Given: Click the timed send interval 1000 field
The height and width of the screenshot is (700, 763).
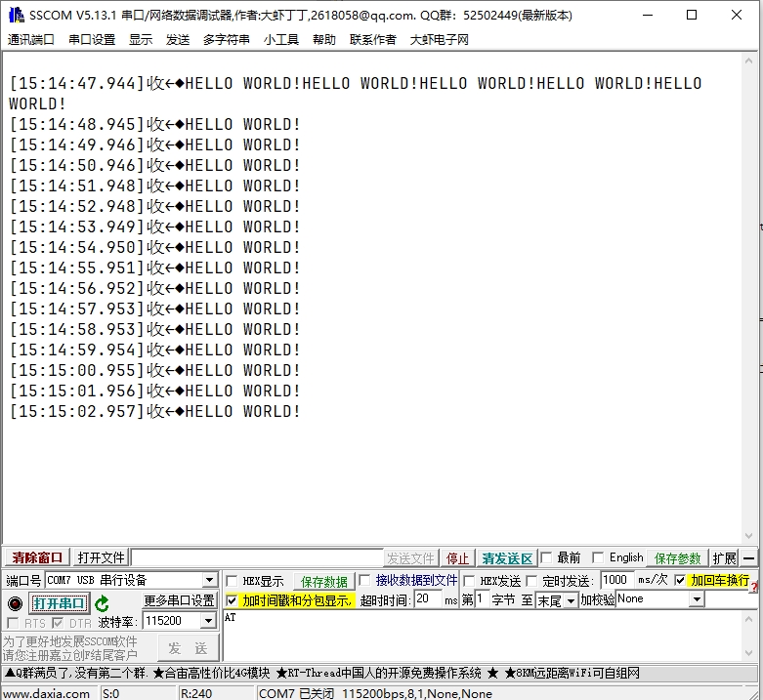Looking at the screenshot, I should click(x=617, y=580).
